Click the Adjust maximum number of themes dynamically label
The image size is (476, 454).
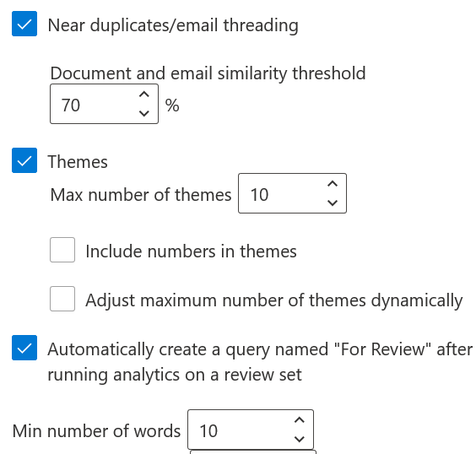[274, 300]
